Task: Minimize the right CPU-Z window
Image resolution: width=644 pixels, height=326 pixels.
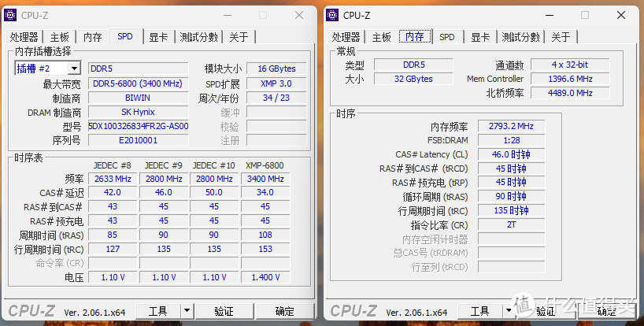Action: click(550, 15)
